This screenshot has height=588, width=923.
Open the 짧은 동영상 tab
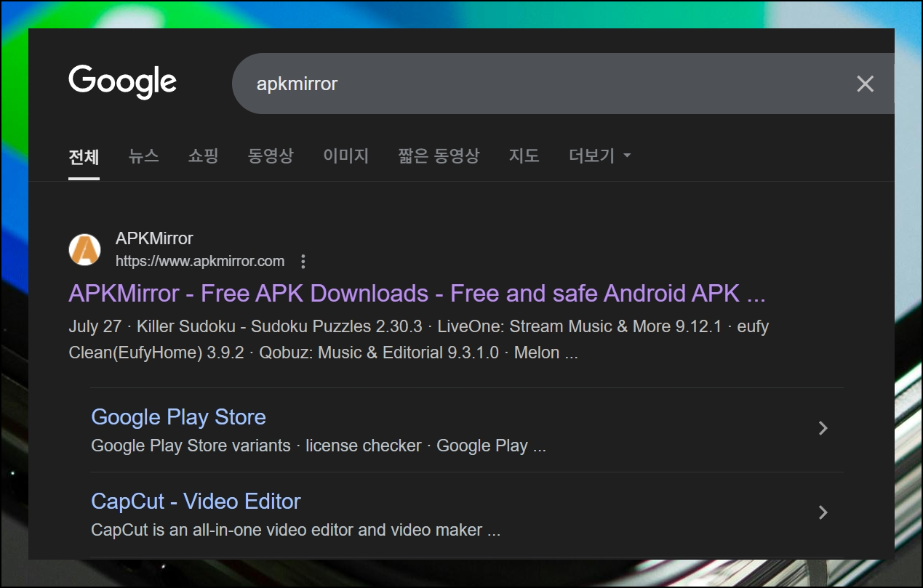439,156
